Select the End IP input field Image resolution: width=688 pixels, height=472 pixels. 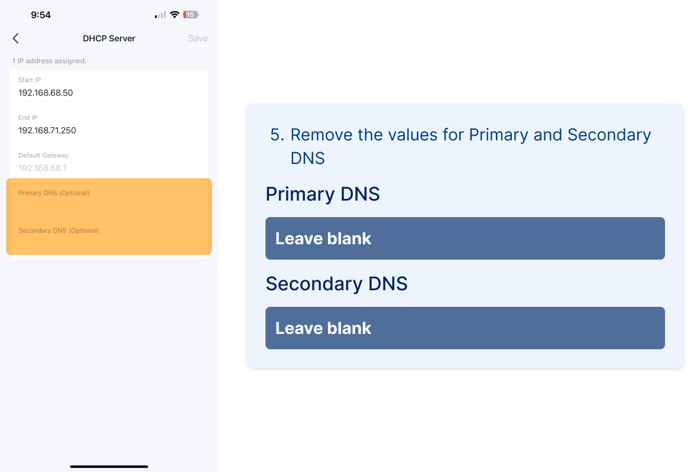(108, 130)
